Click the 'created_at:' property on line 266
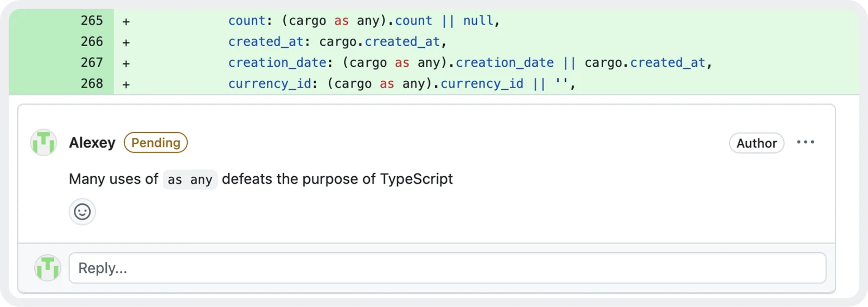This screenshot has width=868, height=307. click(x=269, y=42)
